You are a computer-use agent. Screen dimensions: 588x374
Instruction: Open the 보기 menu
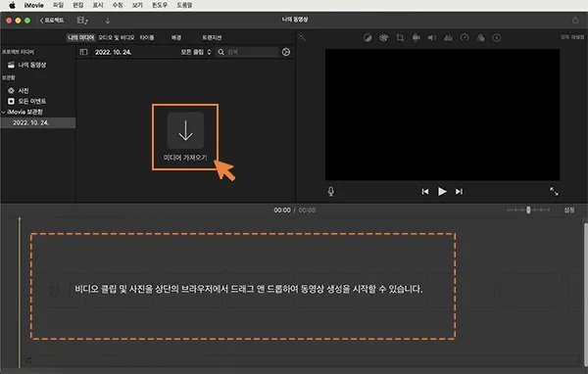pos(137,5)
